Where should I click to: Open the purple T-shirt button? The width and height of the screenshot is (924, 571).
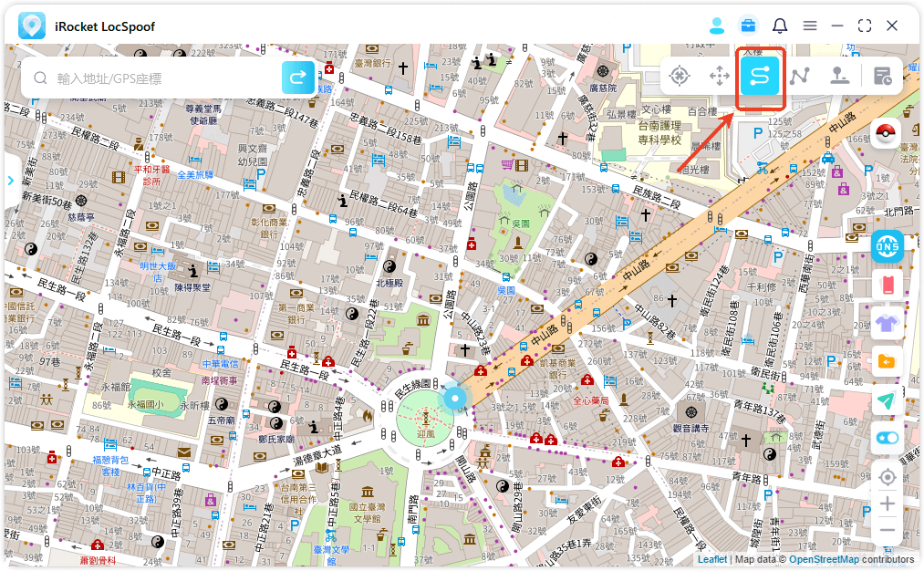[887, 324]
